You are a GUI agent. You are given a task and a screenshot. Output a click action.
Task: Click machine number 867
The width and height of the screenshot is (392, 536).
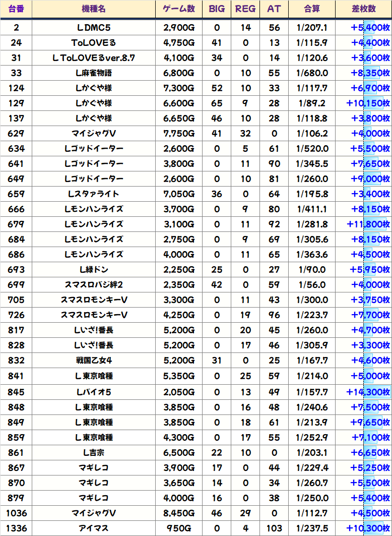[x=16, y=467]
